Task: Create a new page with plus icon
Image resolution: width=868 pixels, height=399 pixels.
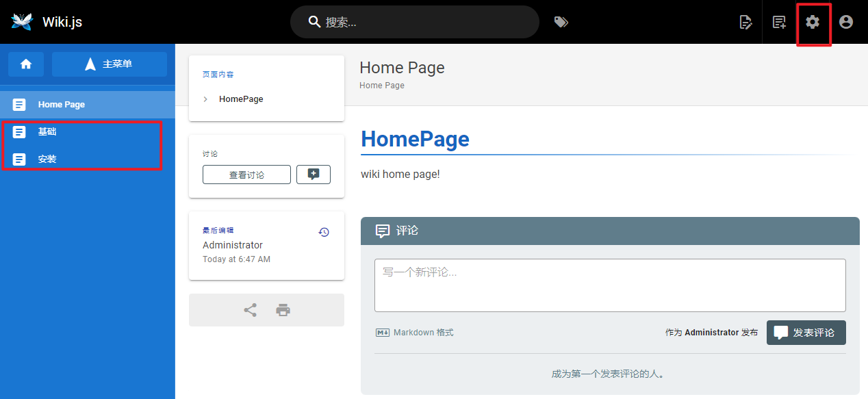Action: coord(779,22)
